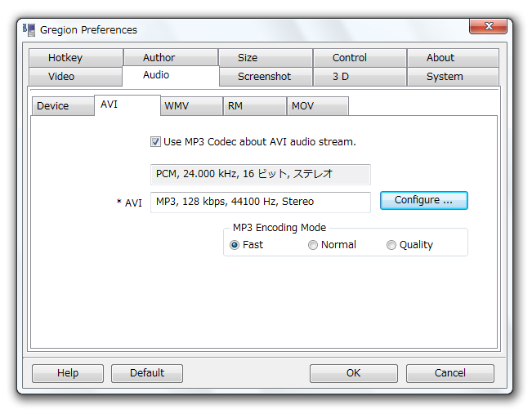Switch to the Video tab

pos(75,76)
